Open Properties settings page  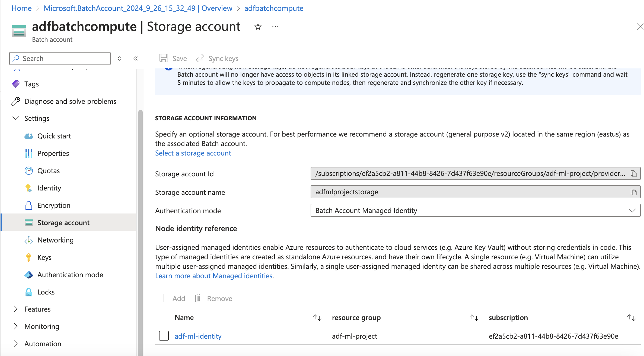[x=53, y=153]
